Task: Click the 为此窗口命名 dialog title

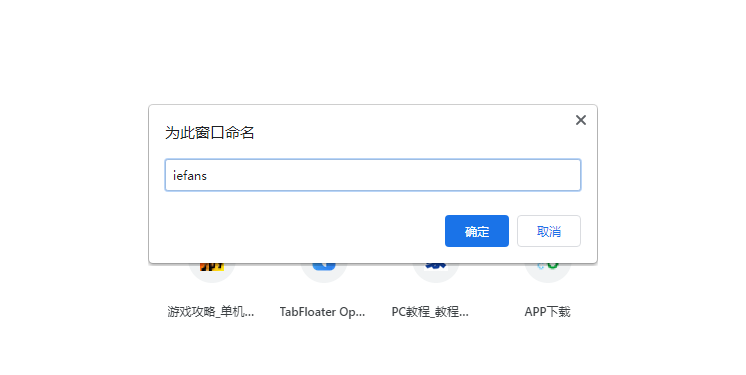Action: point(210,133)
